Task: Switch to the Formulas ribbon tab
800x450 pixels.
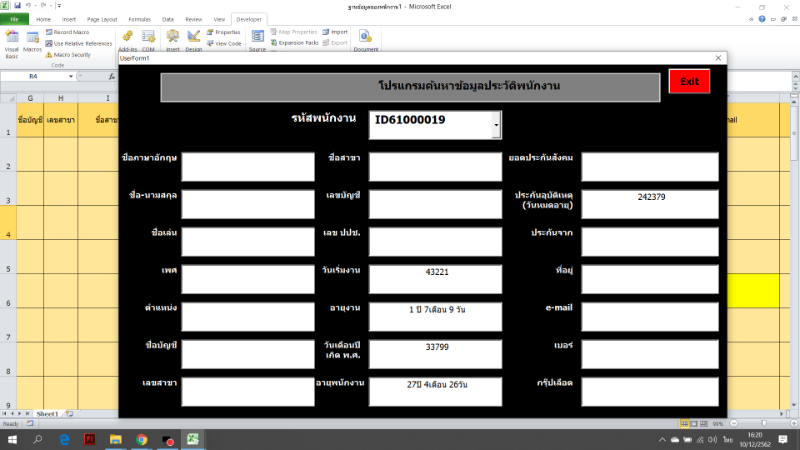Action: pyautogui.click(x=139, y=19)
